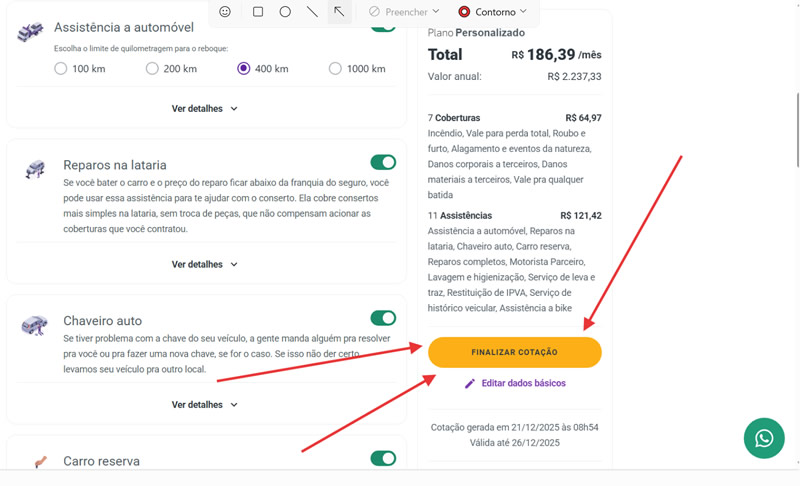Click the 7 Coberturas heading
This screenshot has width=800, height=486.
tap(454, 118)
